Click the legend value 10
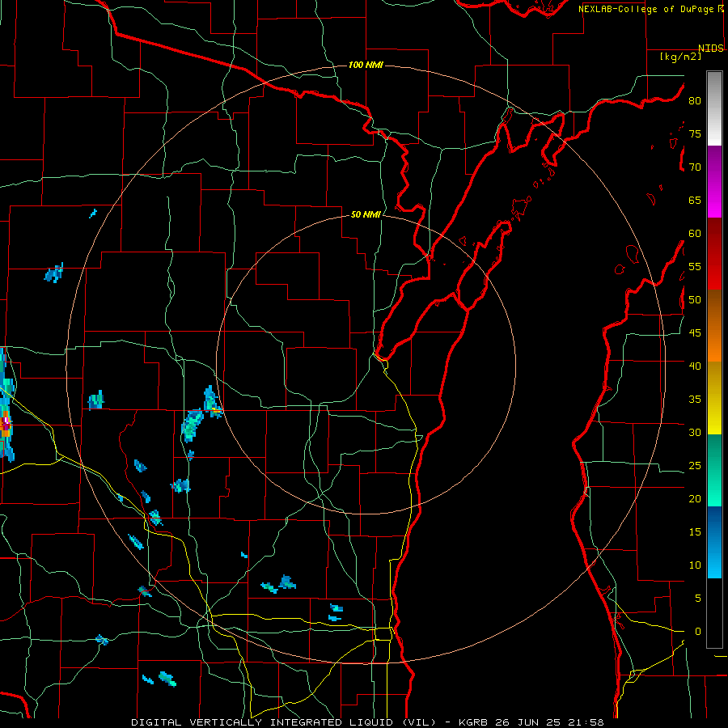This screenshot has width=728, height=728. (x=695, y=565)
